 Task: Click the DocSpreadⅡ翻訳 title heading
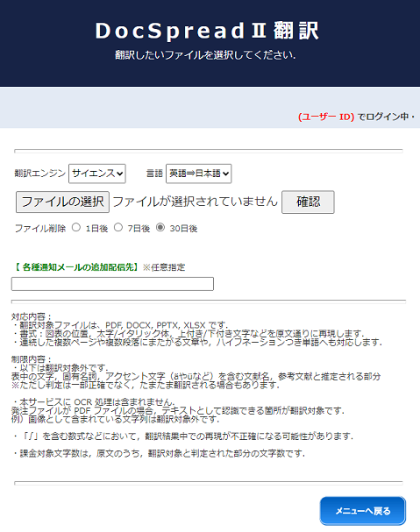[207, 31]
